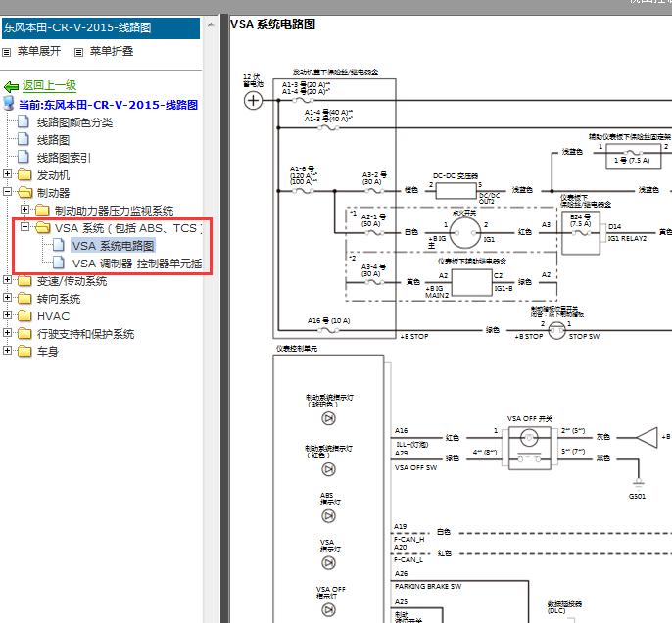Expand the 制动助力器压力监视系统 node
672x623 pixels.
[24, 209]
